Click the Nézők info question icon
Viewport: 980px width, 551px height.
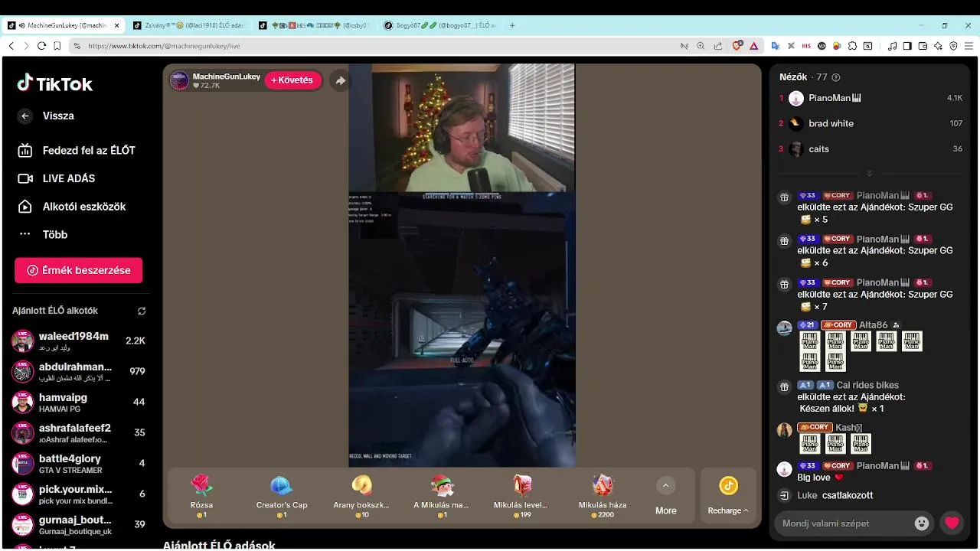click(x=836, y=77)
